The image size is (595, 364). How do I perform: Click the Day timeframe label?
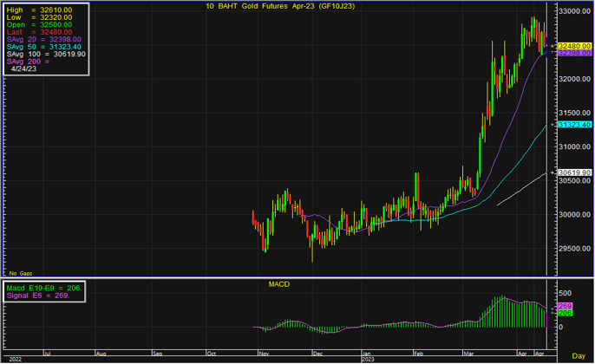578,356
